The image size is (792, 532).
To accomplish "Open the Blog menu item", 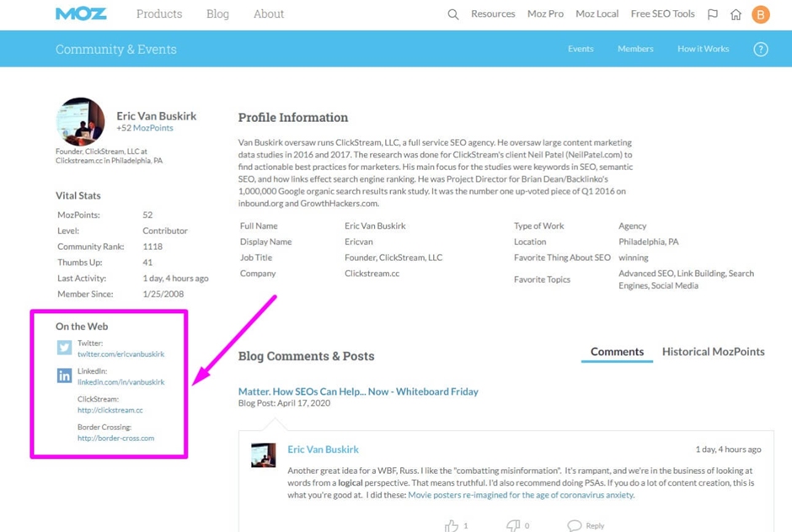I will [x=217, y=14].
